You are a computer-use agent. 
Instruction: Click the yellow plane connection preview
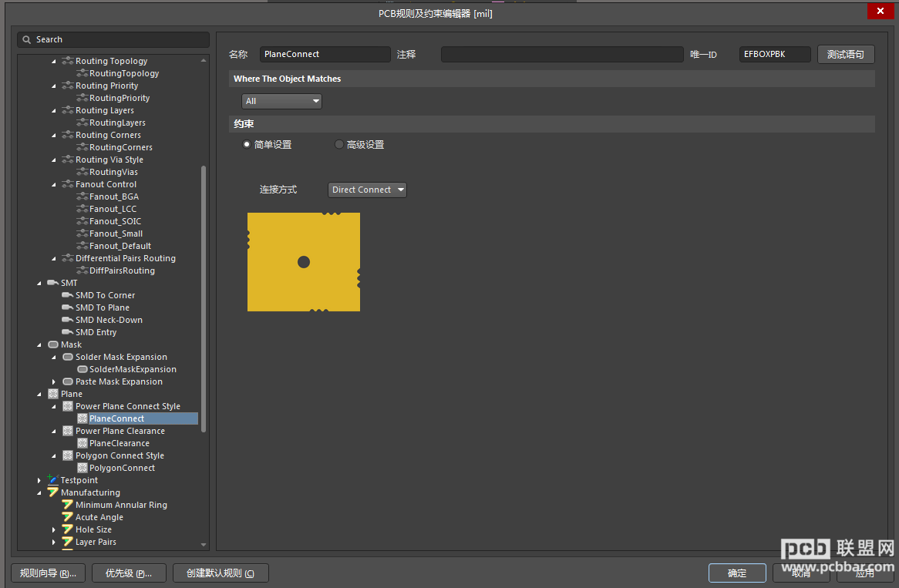point(304,262)
